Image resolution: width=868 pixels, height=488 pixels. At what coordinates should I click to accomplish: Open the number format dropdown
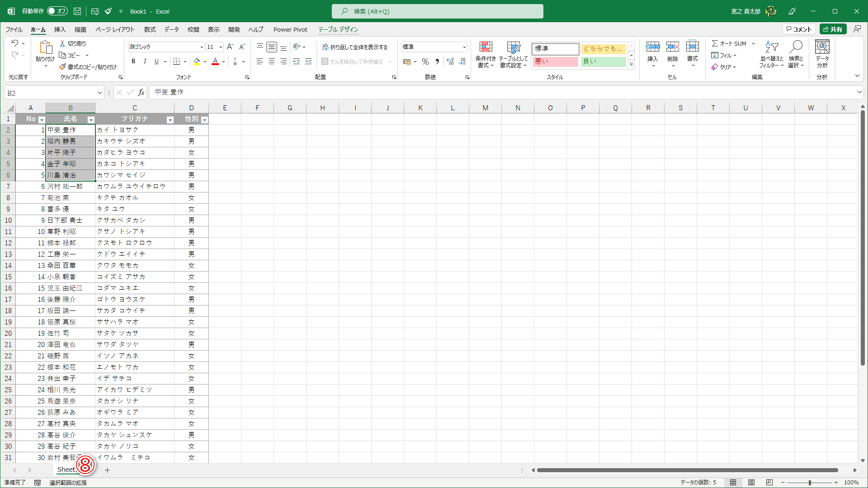click(464, 47)
